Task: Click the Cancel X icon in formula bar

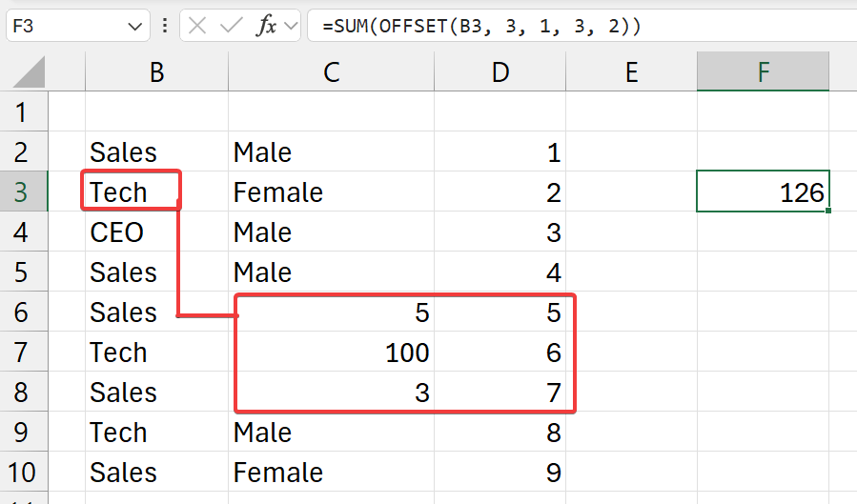Action: point(197,26)
